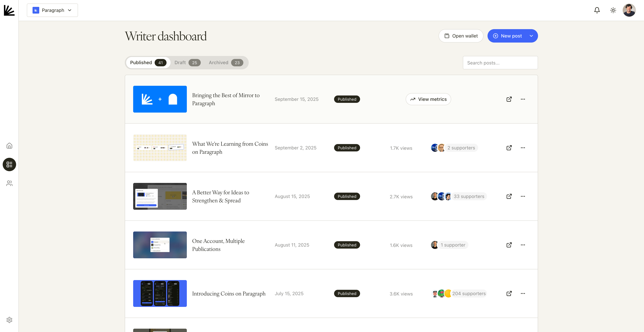644x332 pixels.
Task: Go to Home in the sidebar
Action: 9,146
